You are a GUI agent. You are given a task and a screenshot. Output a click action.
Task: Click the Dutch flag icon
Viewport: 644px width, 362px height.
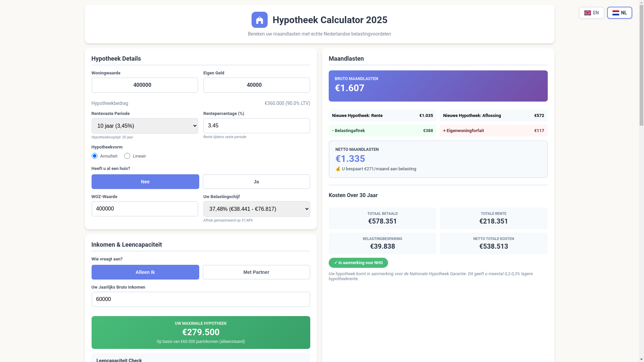click(x=615, y=13)
